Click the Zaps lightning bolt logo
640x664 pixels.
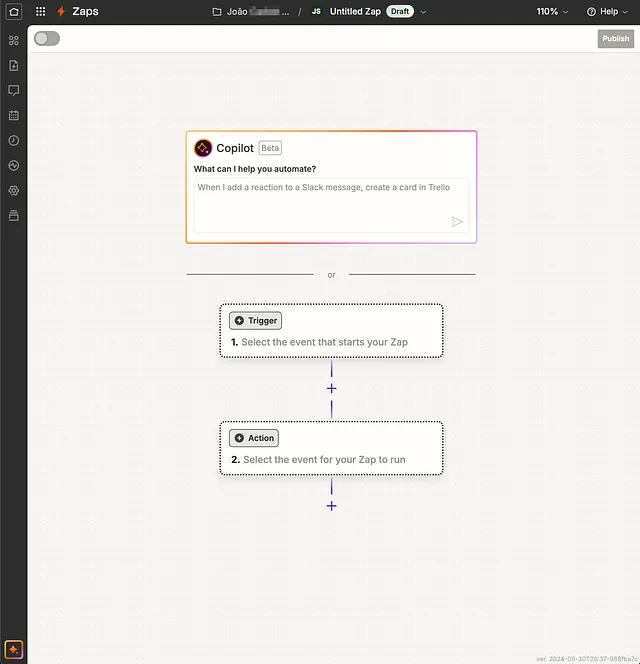[61, 11]
